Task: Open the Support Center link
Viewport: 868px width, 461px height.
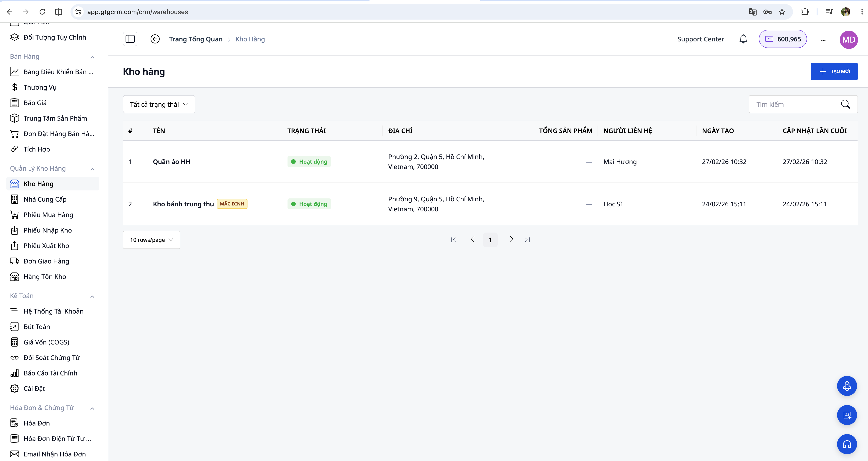Action: [x=701, y=39]
